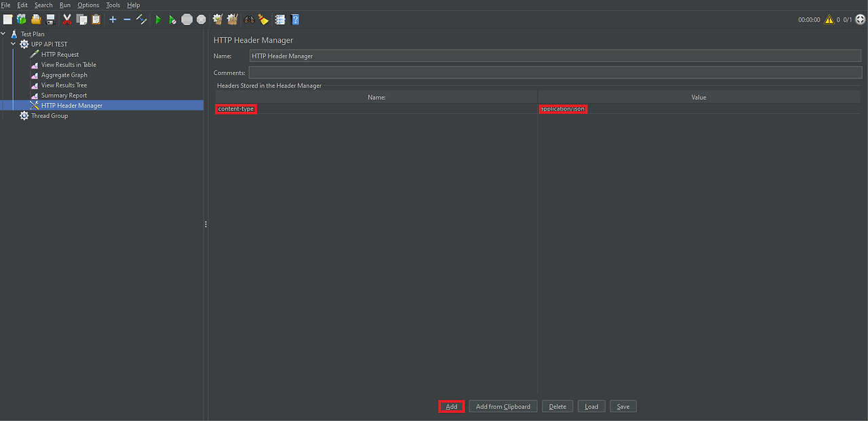The image size is (868, 421).
Task: Open the Templates toolbar icon
Action: pos(22,20)
